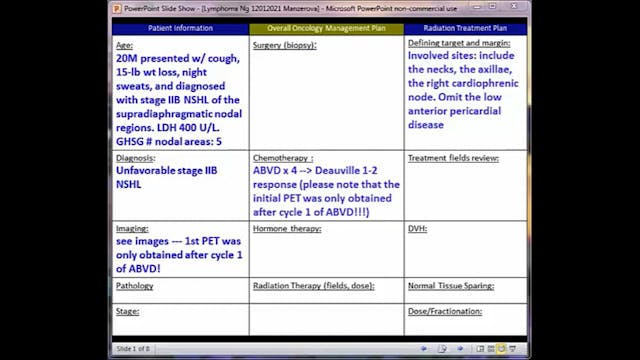Click the 'anterior pericardial' text line
The width and height of the screenshot is (640, 360).
[x=454, y=111]
